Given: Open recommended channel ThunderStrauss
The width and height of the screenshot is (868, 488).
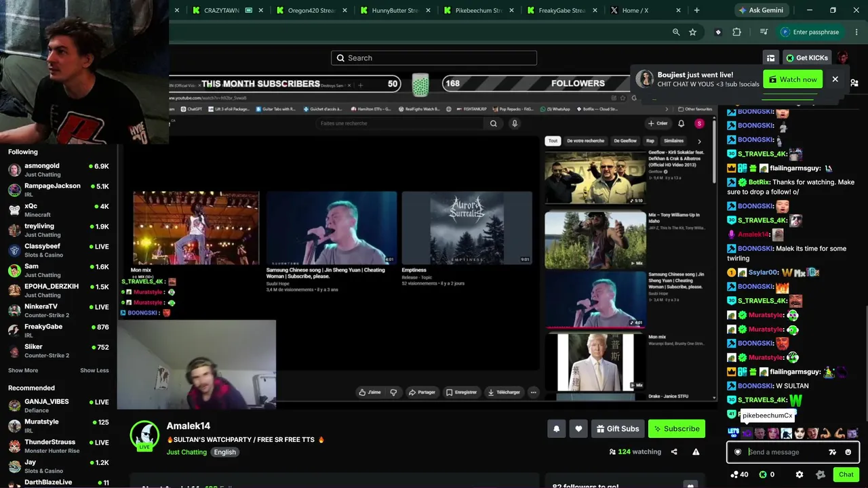Looking at the screenshot, I should (x=58, y=446).
